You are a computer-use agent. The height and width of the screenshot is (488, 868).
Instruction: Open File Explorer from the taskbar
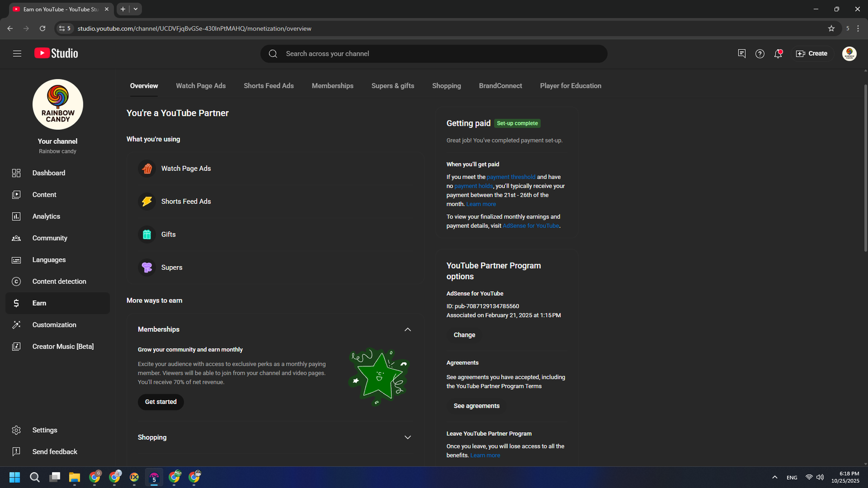(x=74, y=477)
